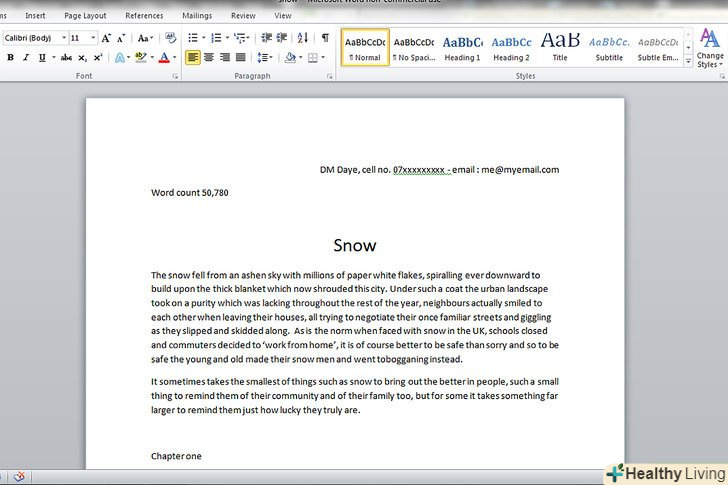Center the paragraph text

[209, 58]
